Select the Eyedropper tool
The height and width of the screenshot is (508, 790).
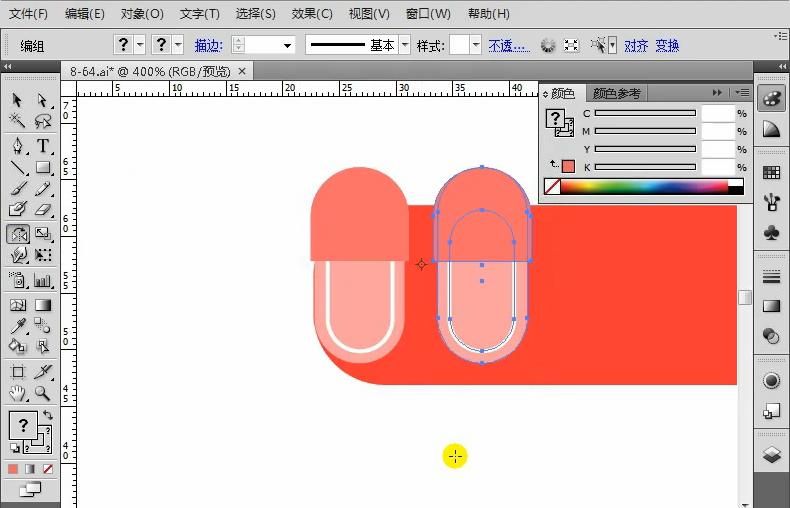pos(17,326)
